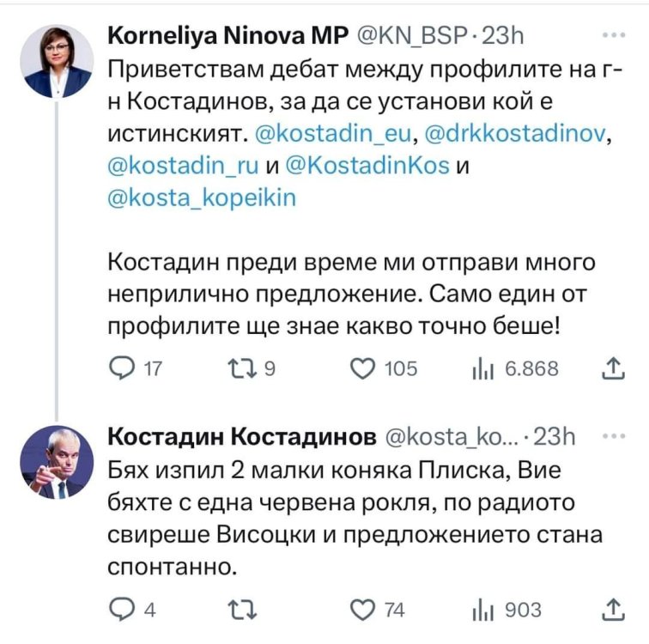Image resolution: width=649 pixels, height=644 pixels.
Task: Open the Korneliya Ninova MP display name
Action: tap(227, 36)
